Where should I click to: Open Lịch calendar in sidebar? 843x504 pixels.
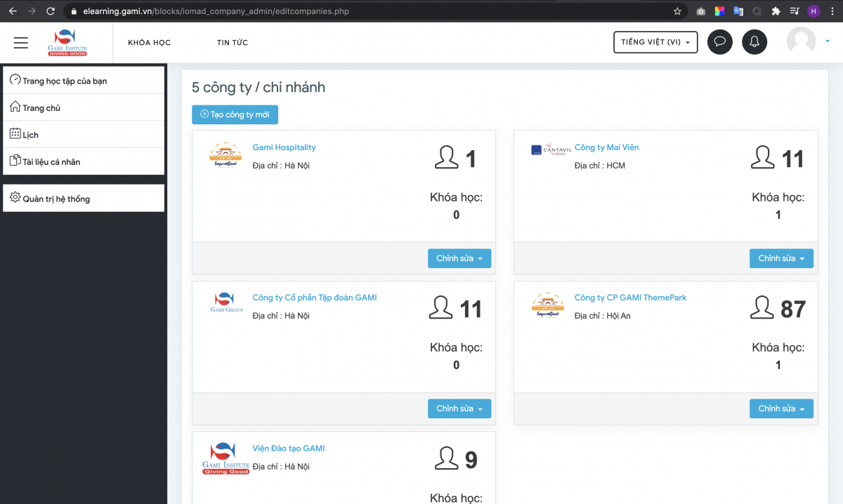coord(84,134)
